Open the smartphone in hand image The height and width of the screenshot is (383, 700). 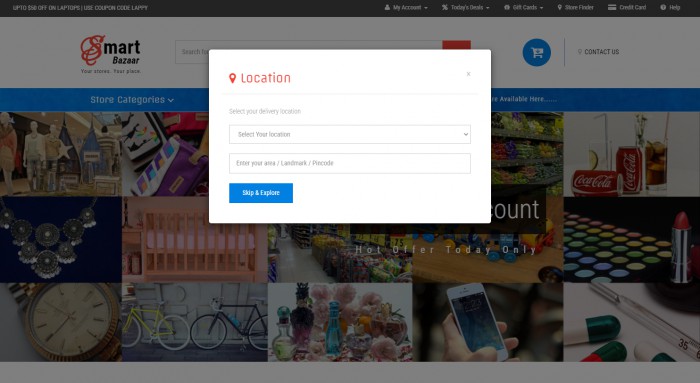[488, 322]
